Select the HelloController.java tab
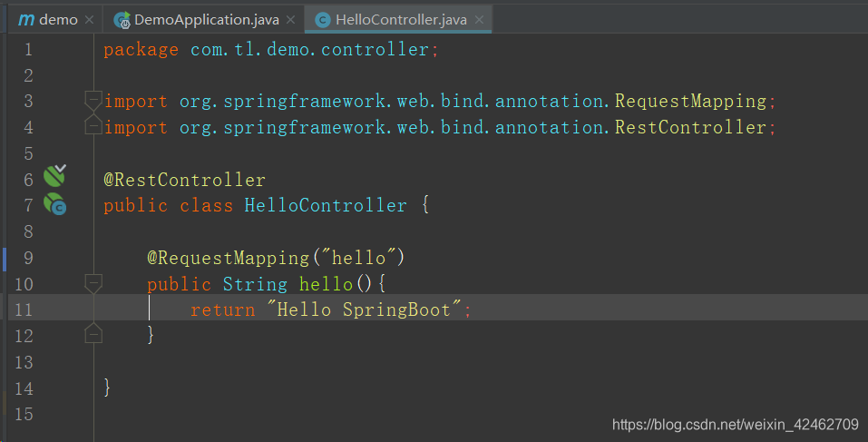Viewport: 868px width, 442px height. pyautogui.click(x=398, y=20)
